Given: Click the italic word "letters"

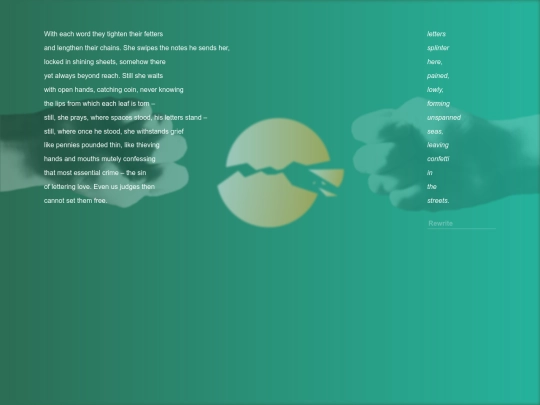Looking at the screenshot, I should (436, 34).
